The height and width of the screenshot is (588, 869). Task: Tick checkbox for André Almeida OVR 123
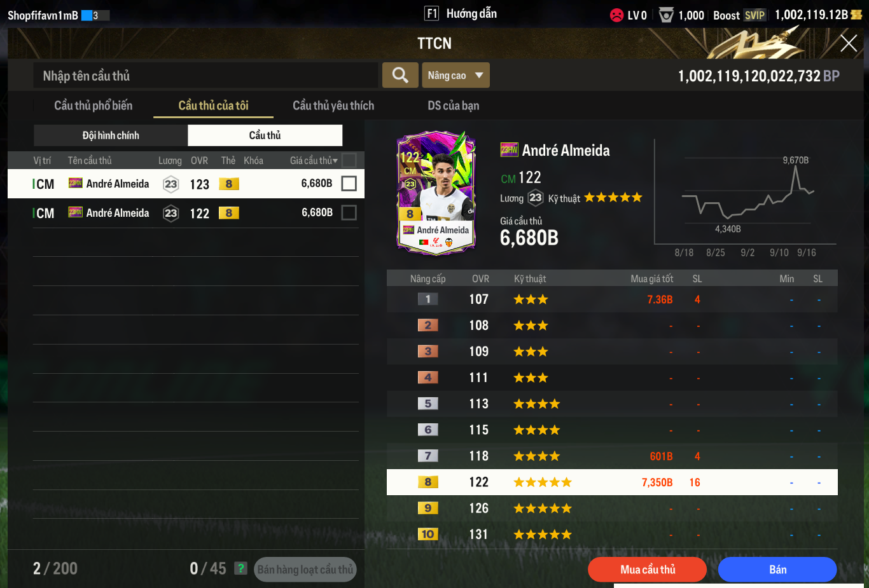(x=349, y=184)
